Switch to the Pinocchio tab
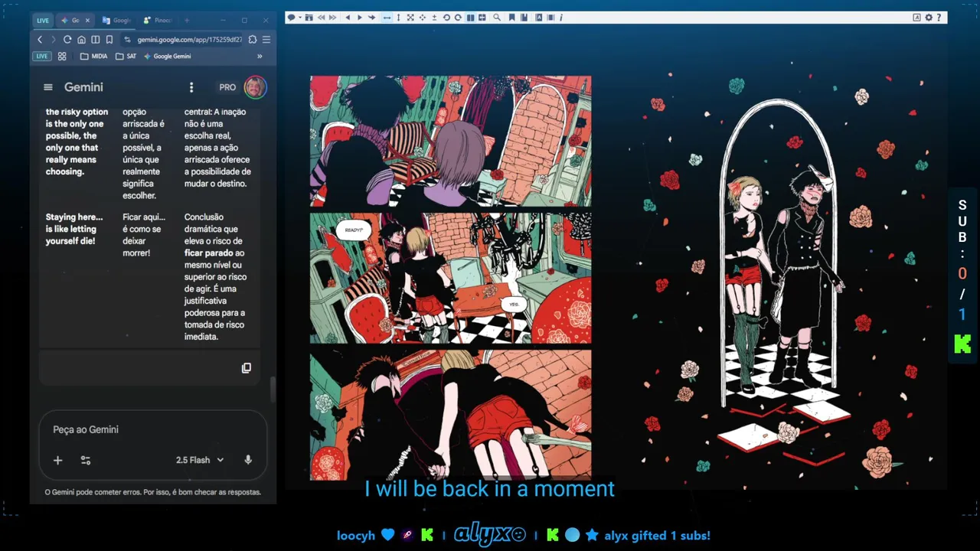Screen dimensions: 980x551 click(x=158, y=21)
